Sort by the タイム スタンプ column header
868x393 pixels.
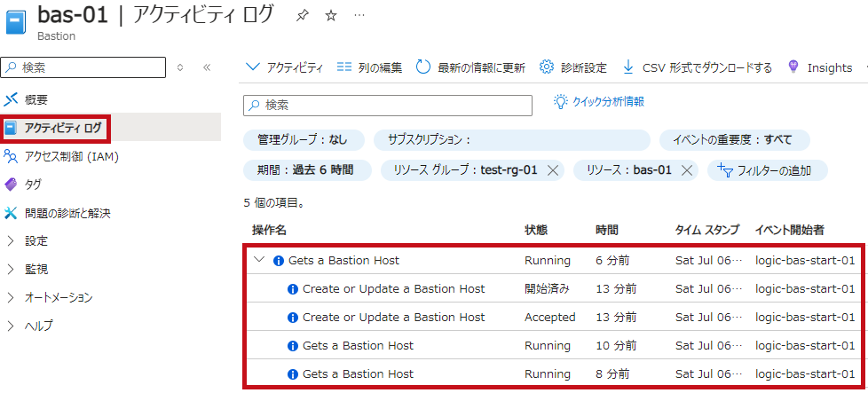[706, 231]
